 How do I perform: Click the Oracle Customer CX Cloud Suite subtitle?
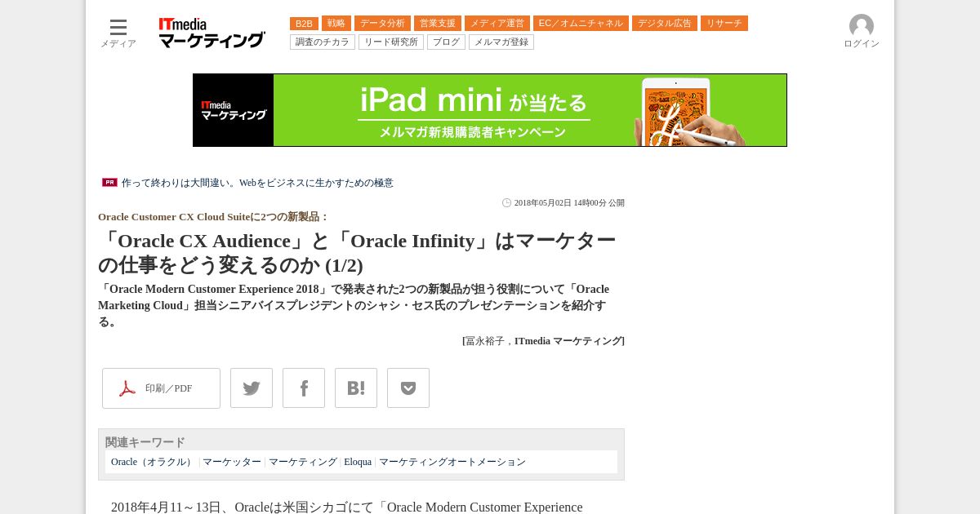(213, 217)
